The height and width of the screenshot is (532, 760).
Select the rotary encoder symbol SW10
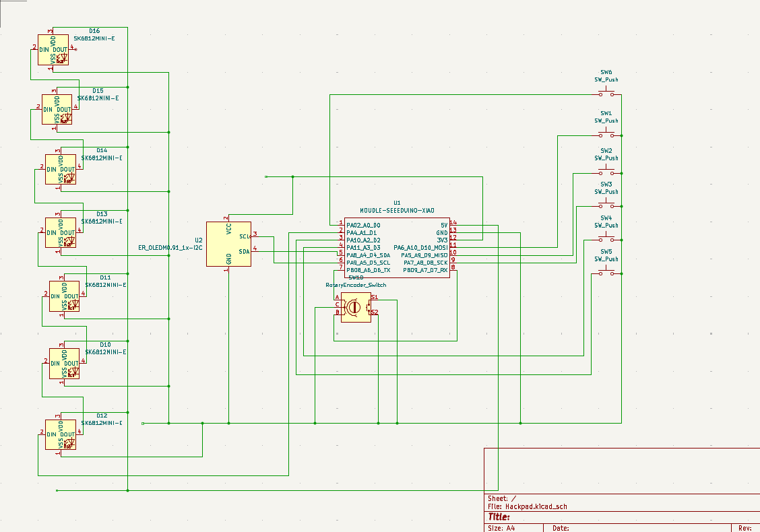pos(356,307)
